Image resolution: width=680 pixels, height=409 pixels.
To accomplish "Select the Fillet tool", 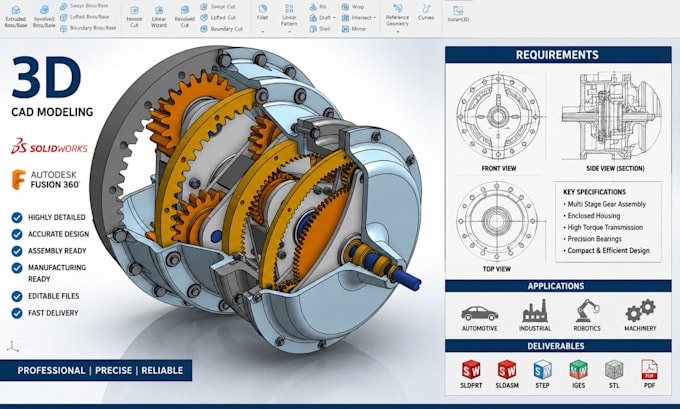I will (x=262, y=13).
